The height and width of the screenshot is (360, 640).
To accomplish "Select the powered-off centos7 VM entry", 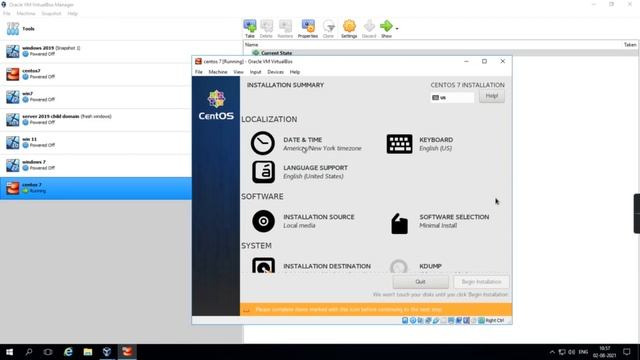I will 96,74.
